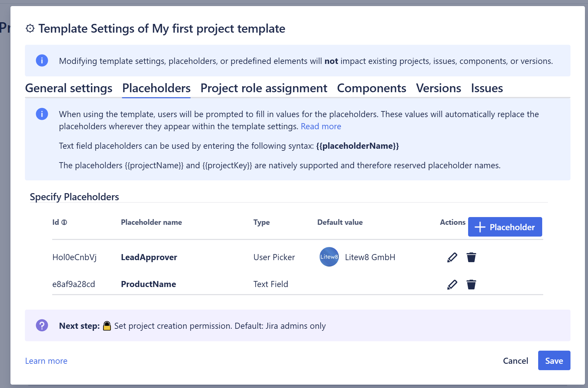
Task: Open the Versions tab
Action: tap(438, 88)
